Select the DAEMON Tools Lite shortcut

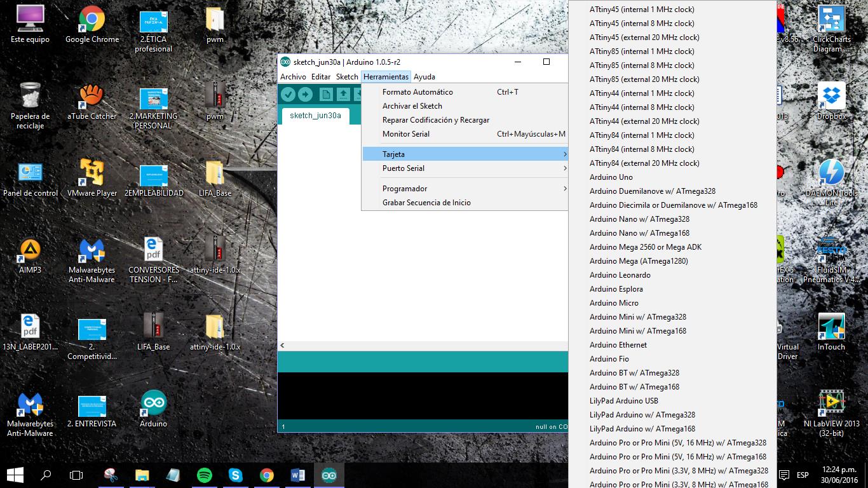coord(831,182)
